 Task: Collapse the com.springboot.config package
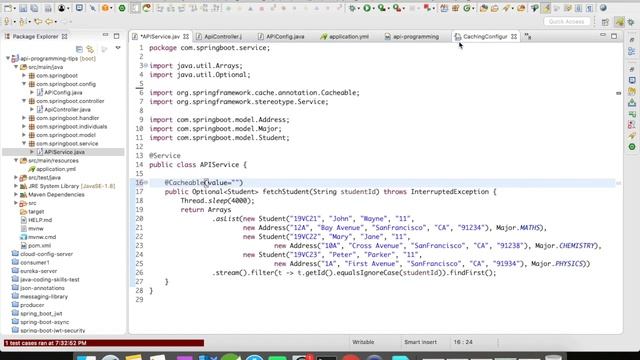tap(24, 84)
